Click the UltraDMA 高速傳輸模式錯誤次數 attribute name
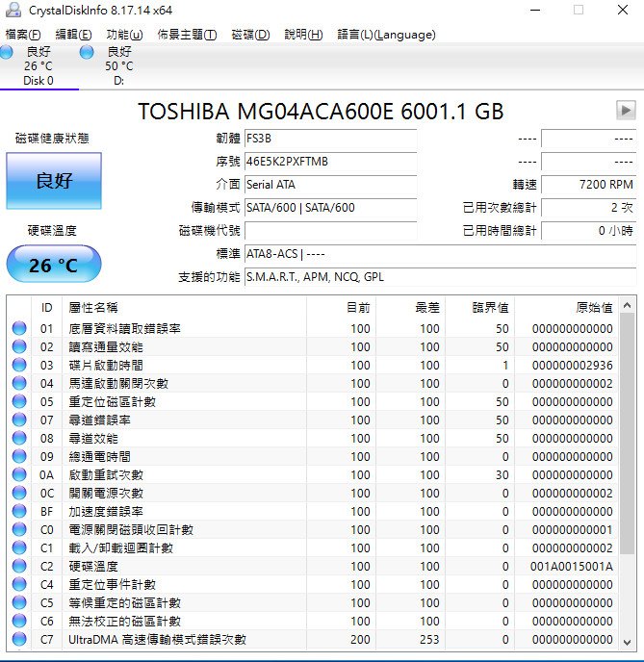The height and width of the screenshot is (662, 644). (x=157, y=640)
